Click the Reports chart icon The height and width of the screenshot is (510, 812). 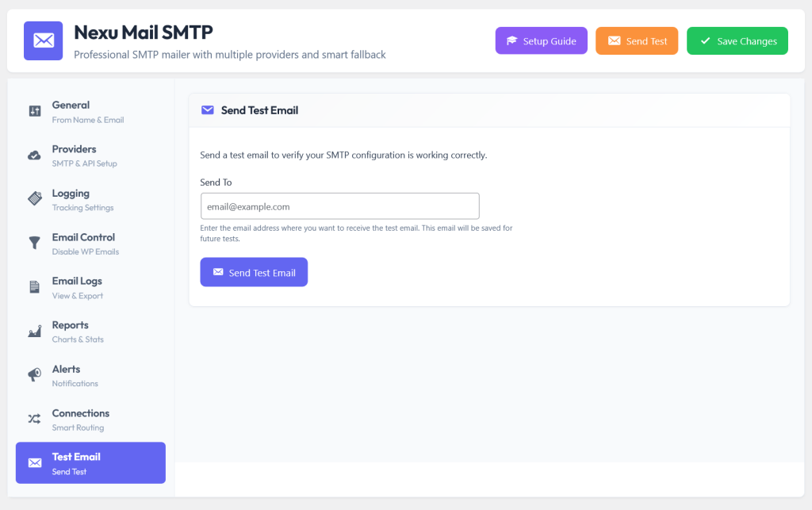click(35, 332)
